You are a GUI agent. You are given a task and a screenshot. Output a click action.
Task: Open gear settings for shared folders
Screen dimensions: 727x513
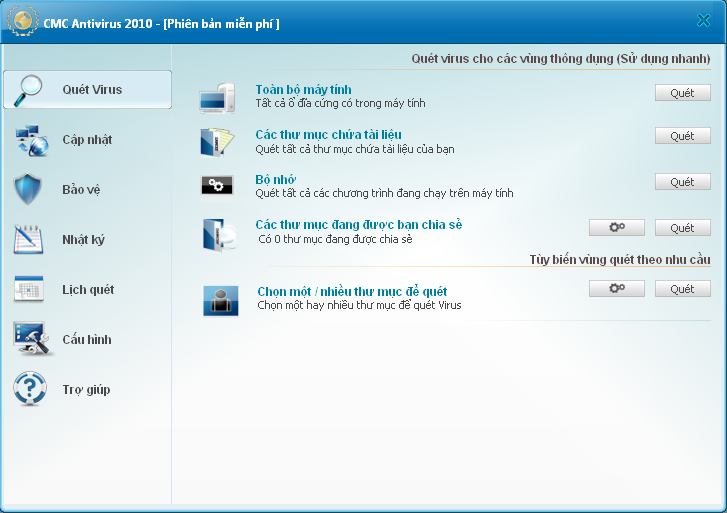[x=617, y=228]
